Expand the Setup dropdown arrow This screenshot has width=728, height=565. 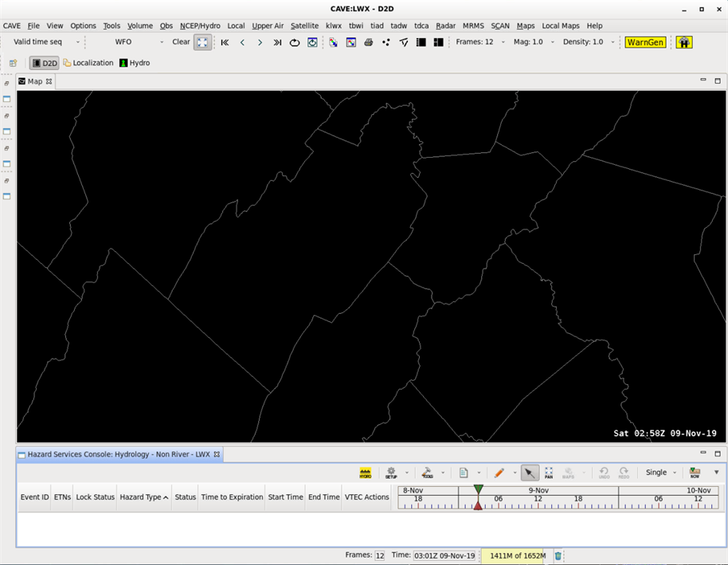[x=407, y=473]
